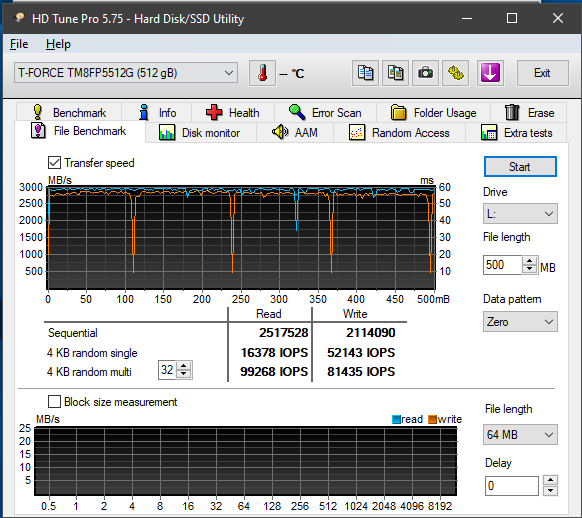Open the File menu
Screen dimensions: 582x518
19,44
